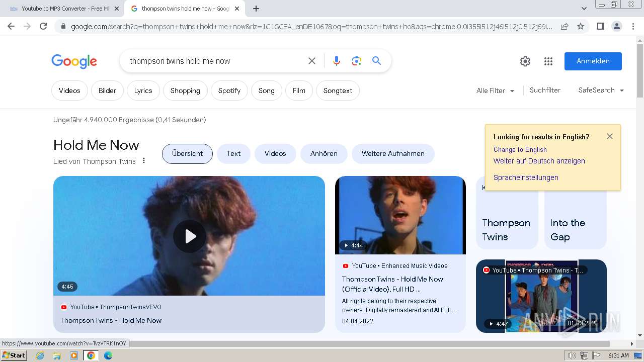644x362 pixels.
Task: Filter results by Songtext
Action: [338, 90]
